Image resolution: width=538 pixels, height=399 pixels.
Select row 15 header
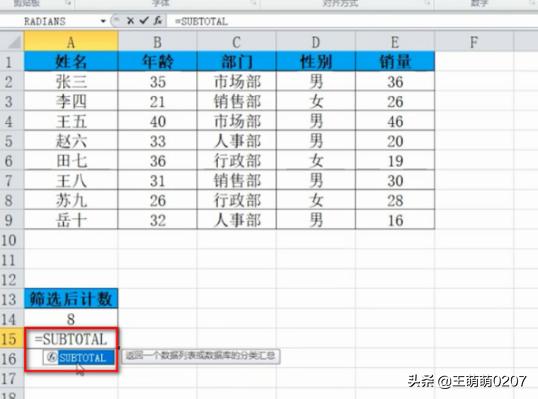coord(12,339)
